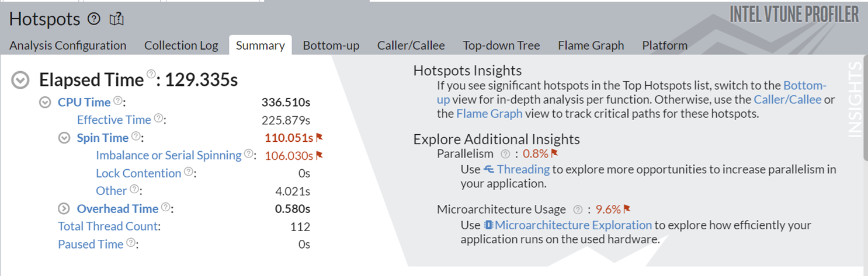868x276 pixels.
Task: Click help icon beside Microarchitecture Usage
Action: [x=578, y=209]
